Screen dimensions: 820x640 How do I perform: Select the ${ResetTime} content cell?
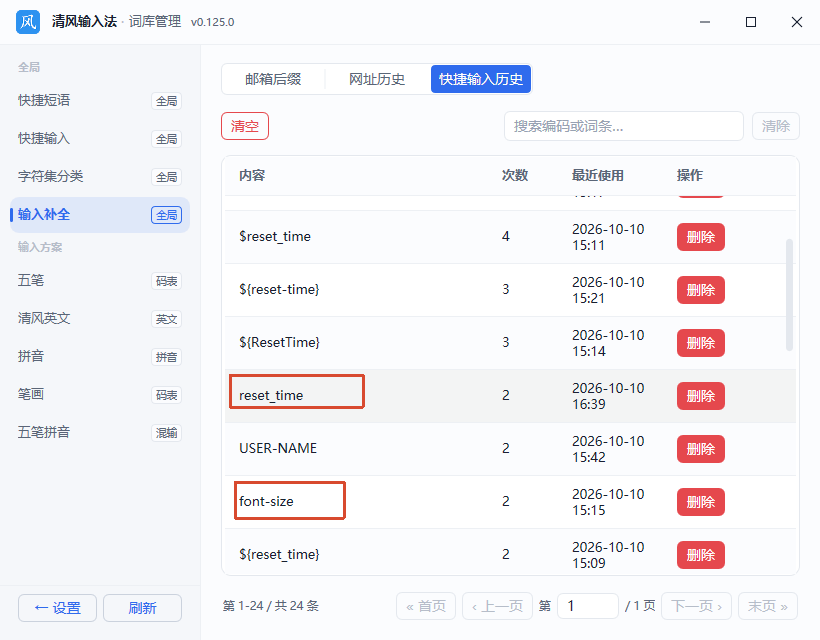(x=279, y=342)
